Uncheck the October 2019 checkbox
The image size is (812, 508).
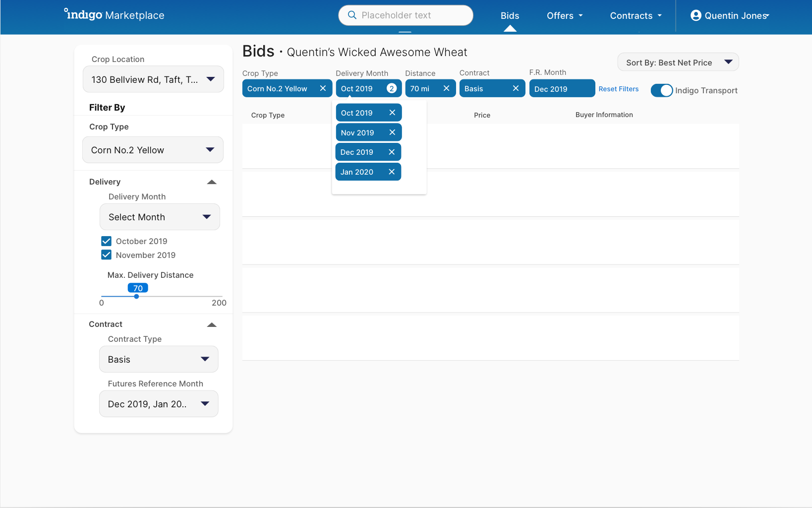coord(106,241)
